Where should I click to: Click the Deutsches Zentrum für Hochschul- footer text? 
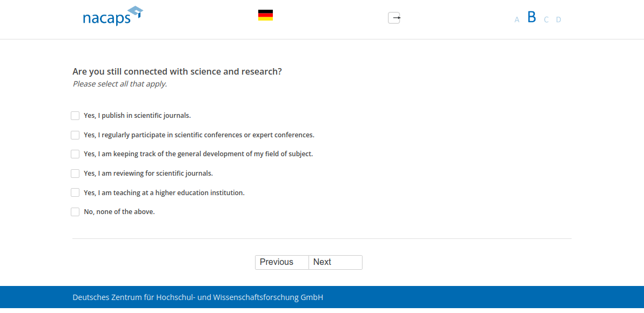(x=198, y=297)
